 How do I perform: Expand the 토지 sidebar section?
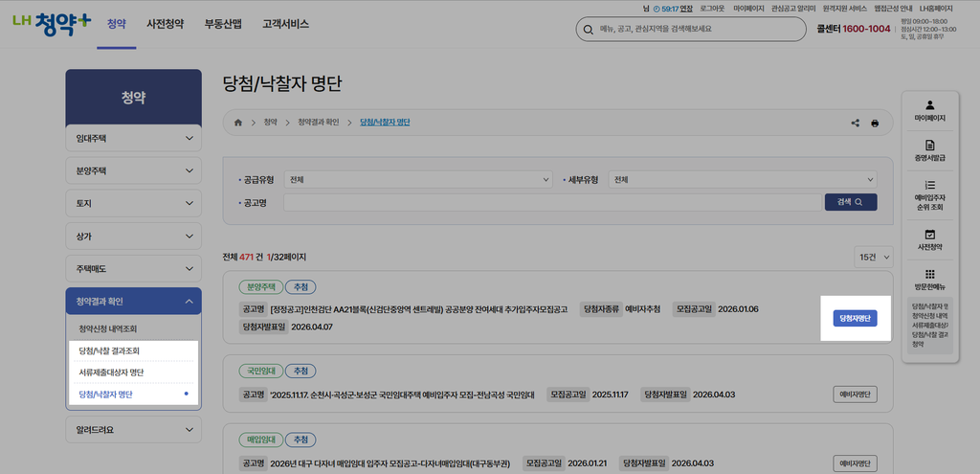pyautogui.click(x=133, y=203)
